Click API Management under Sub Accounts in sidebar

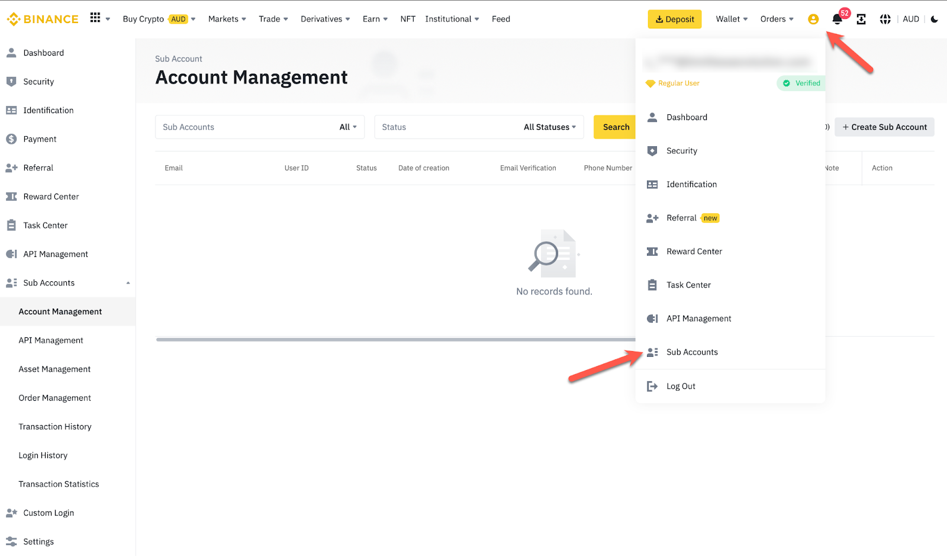[x=67, y=340]
